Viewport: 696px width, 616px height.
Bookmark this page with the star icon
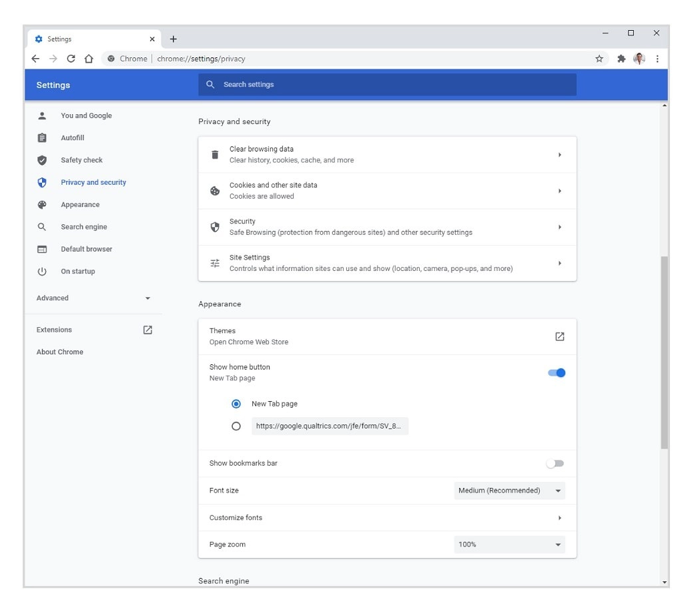pyautogui.click(x=599, y=59)
